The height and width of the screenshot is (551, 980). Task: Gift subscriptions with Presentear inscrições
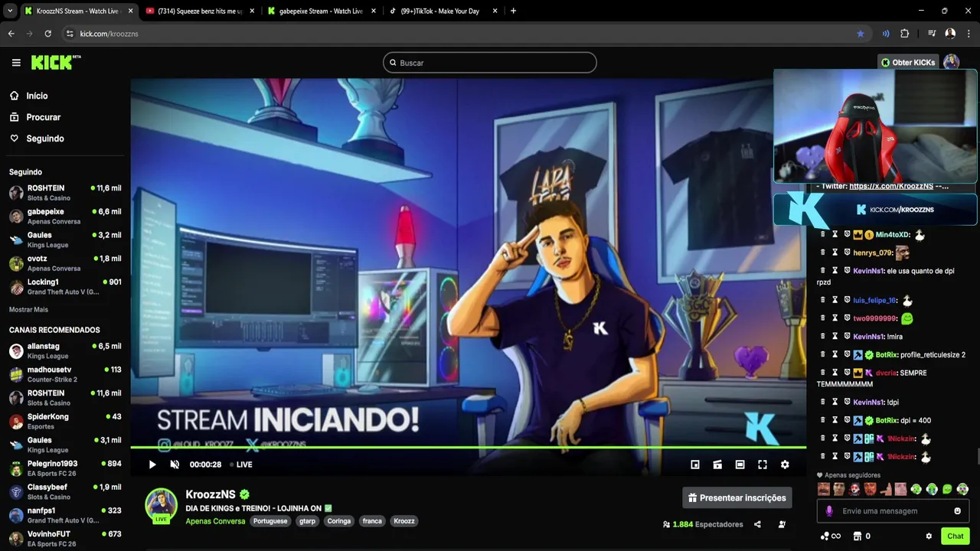[x=737, y=497]
